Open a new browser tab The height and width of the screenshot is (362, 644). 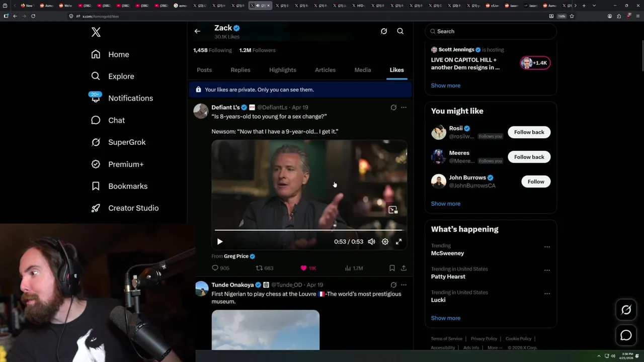click(x=584, y=6)
